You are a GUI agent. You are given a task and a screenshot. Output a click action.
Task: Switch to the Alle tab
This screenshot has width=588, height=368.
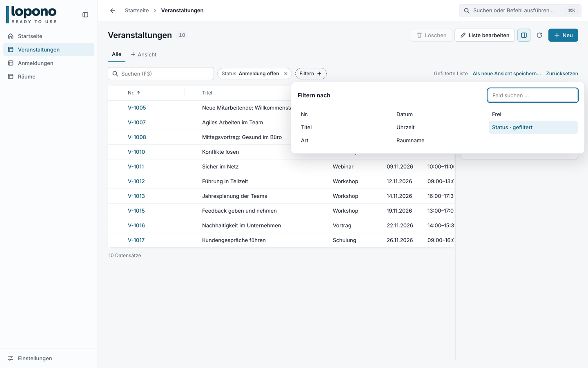116,54
